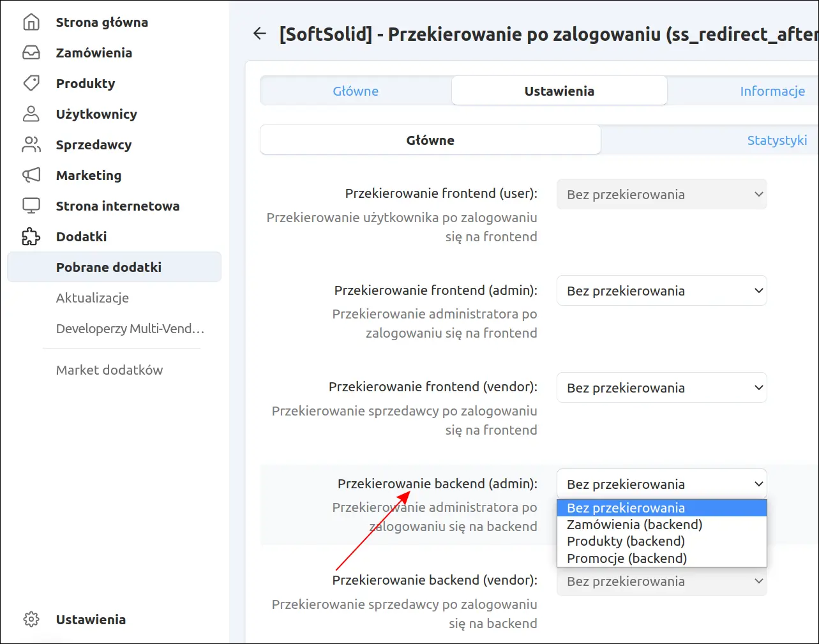Click the Strona główna home icon
819x644 pixels.
coord(31,22)
